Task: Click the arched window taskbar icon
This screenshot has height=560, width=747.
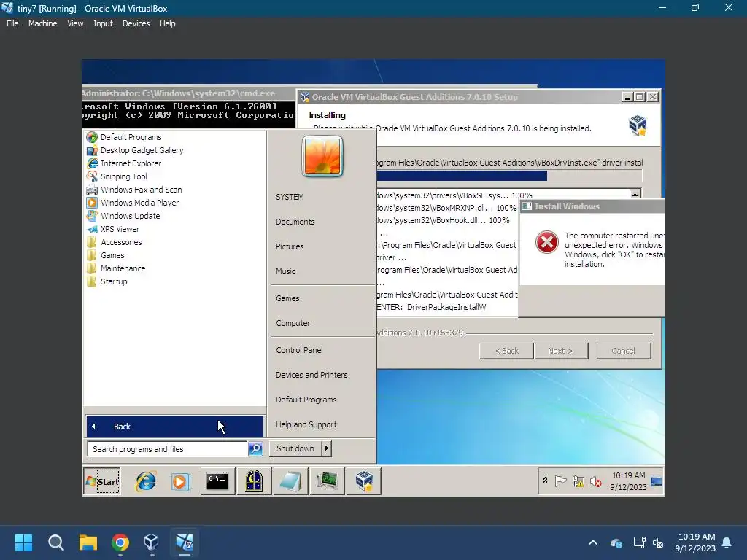Action: [x=255, y=481]
